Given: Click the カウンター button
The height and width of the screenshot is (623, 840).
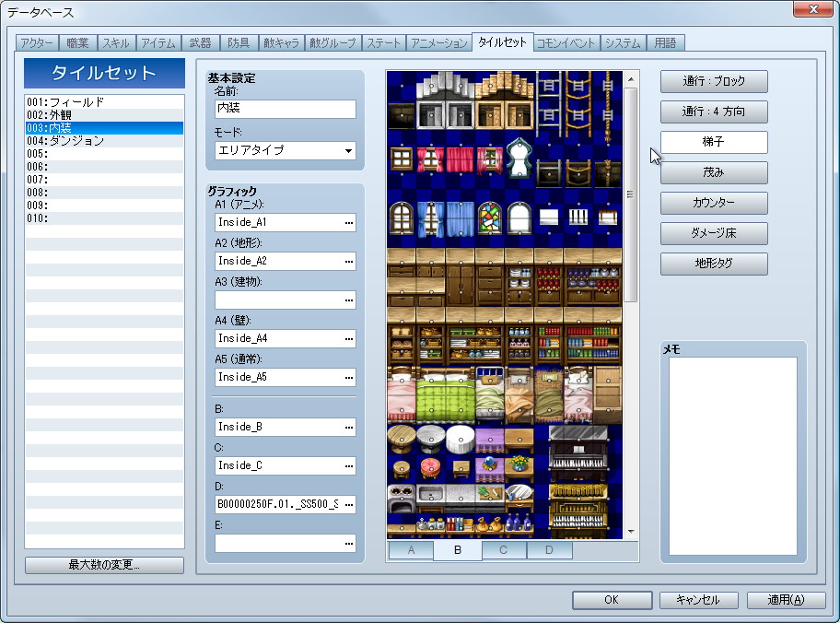Looking at the screenshot, I should click(x=714, y=203).
